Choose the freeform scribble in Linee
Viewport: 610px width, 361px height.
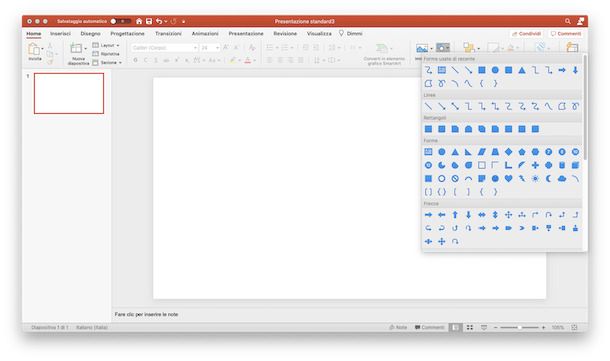575,106
